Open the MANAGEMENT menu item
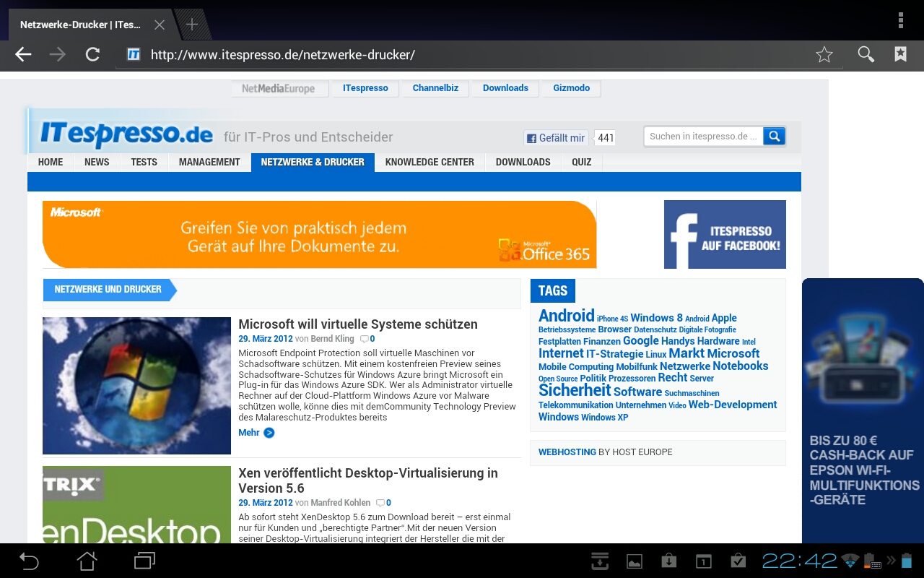Screen dimensions: 924x578 tap(209, 162)
